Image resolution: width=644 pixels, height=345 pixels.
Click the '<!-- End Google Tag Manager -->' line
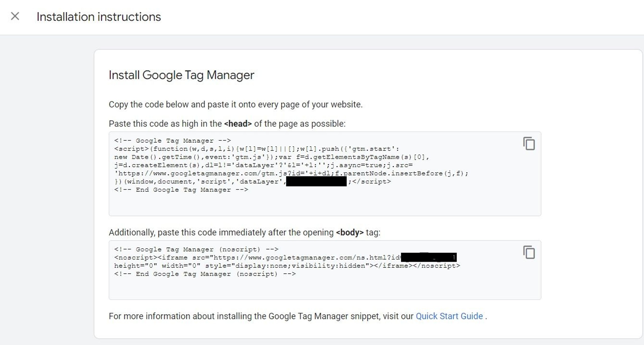coord(181,190)
